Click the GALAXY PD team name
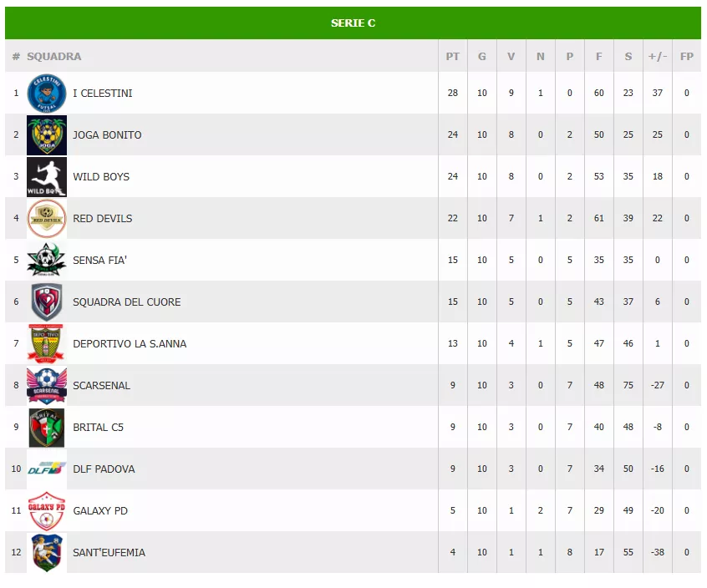This screenshot has width=707, height=588. pos(100,510)
